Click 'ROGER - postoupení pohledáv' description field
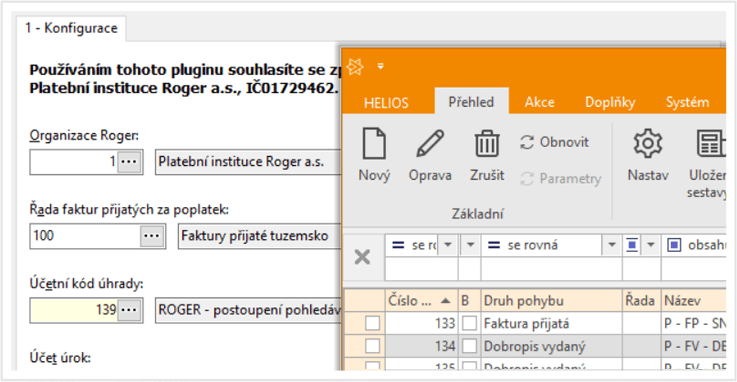This screenshot has height=382, width=737. click(248, 310)
